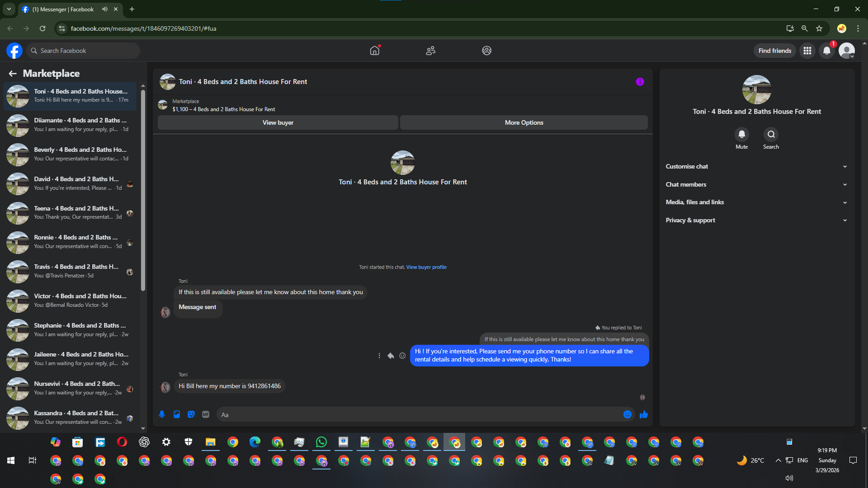Open the Facebook menu grid icon
The width and height of the screenshot is (868, 488).
tap(807, 51)
